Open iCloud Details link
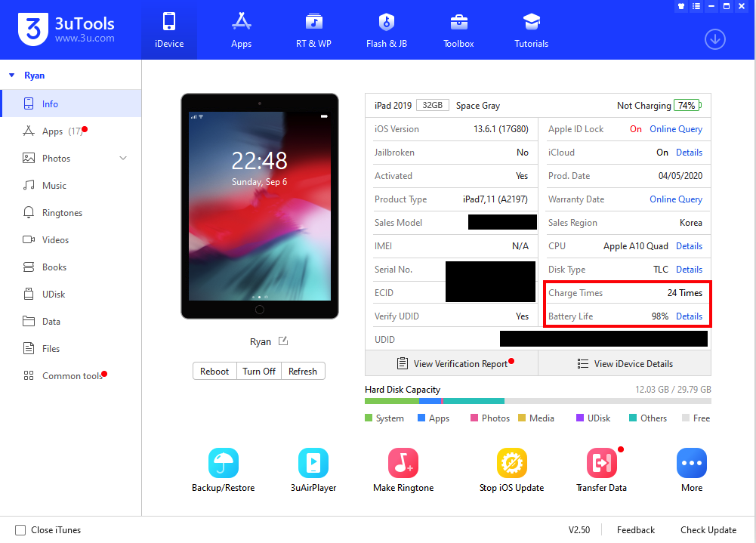The height and width of the screenshot is (543, 756). tap(689, 153)
